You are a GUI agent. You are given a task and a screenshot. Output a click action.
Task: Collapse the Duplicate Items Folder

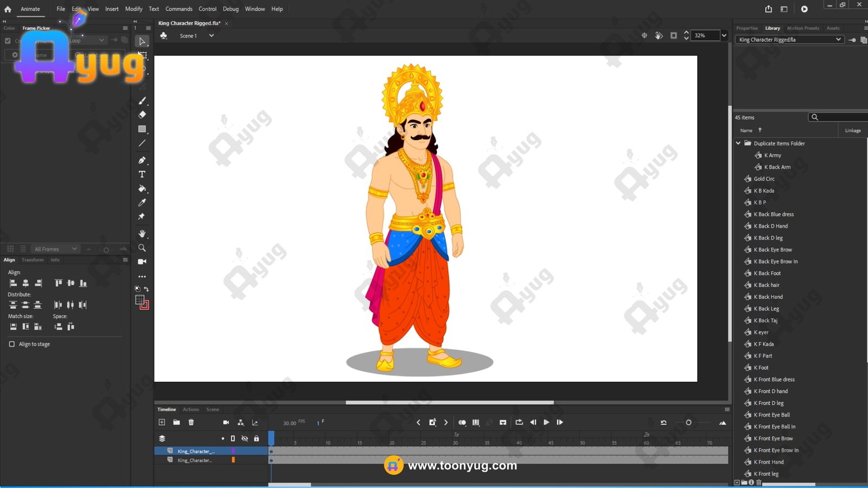tap(738, 143)
